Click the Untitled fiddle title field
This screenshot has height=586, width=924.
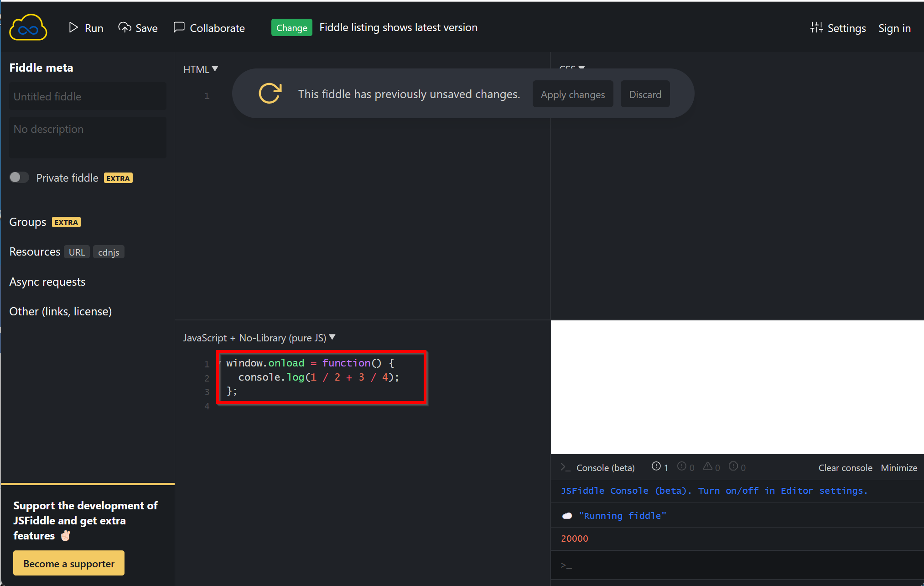click(x=88, y=96)
